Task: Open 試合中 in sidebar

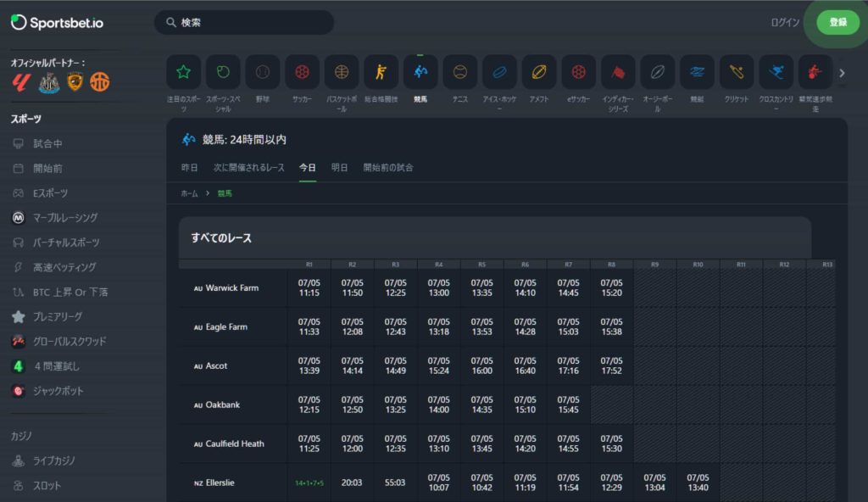Action: click(47, 143)
